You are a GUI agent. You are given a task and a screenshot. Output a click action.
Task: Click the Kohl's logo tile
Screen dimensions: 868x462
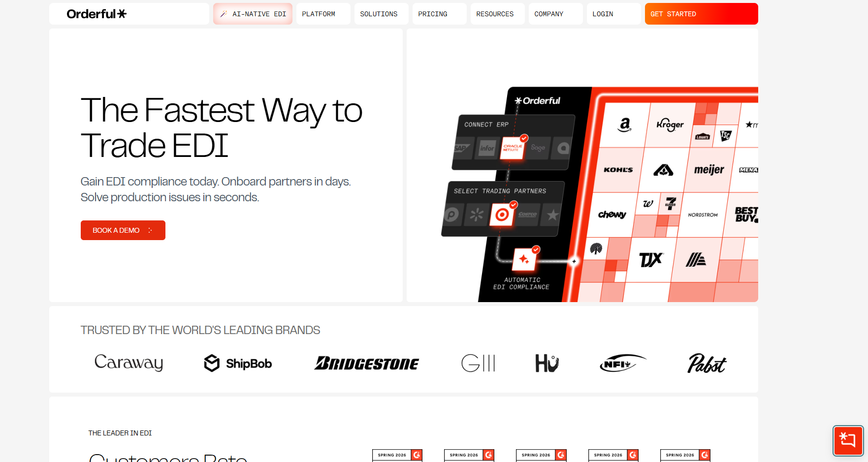click(x=618, y=170)
